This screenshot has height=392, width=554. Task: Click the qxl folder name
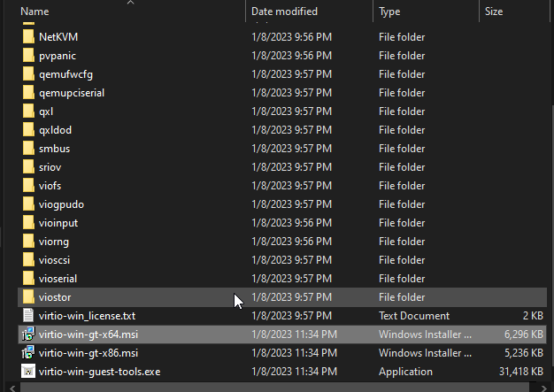46,111
